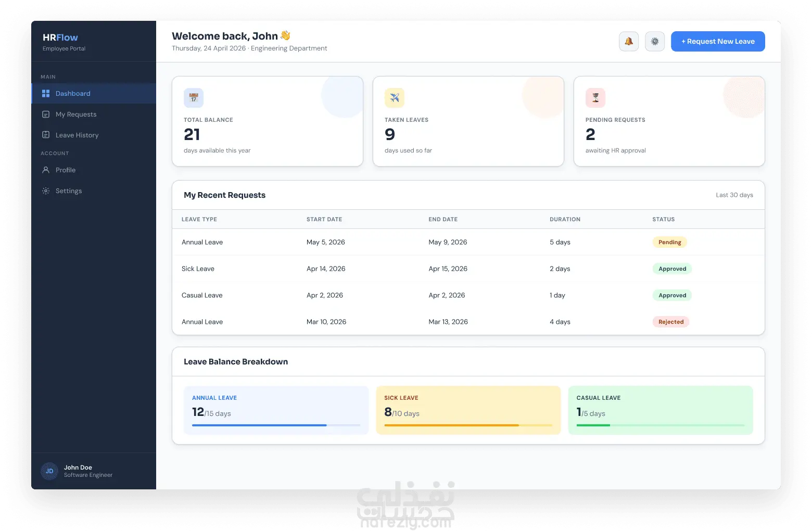Screen dimensions: 812x531
Task: Click the 12/15 days annual leave value
Action: tap(211, 412)
